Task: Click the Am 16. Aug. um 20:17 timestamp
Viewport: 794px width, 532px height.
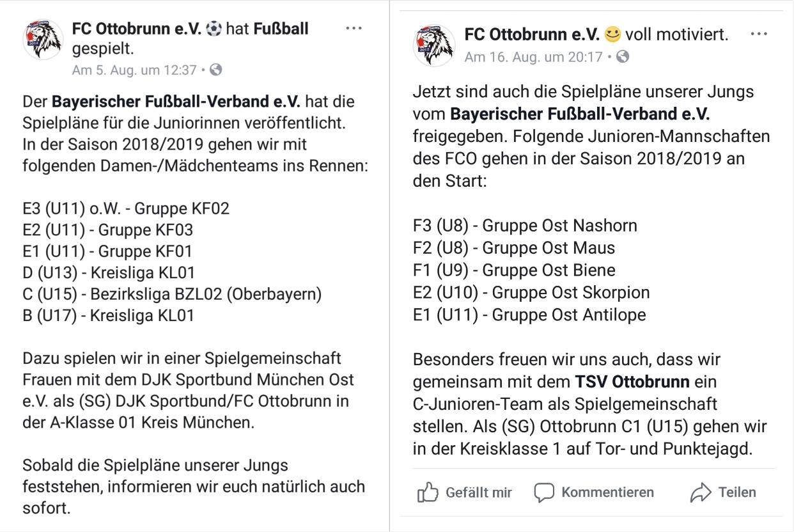Action: pos(534,57)
